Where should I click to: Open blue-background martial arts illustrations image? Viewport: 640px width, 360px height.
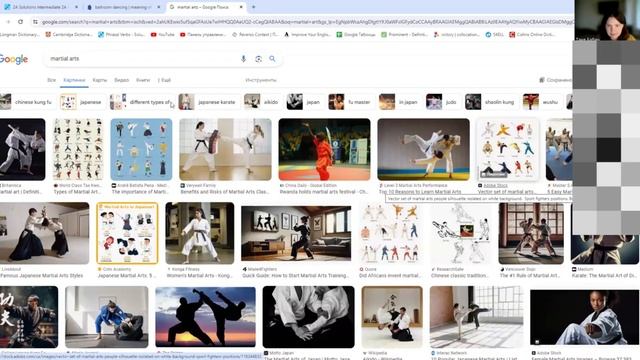(141, 149)
